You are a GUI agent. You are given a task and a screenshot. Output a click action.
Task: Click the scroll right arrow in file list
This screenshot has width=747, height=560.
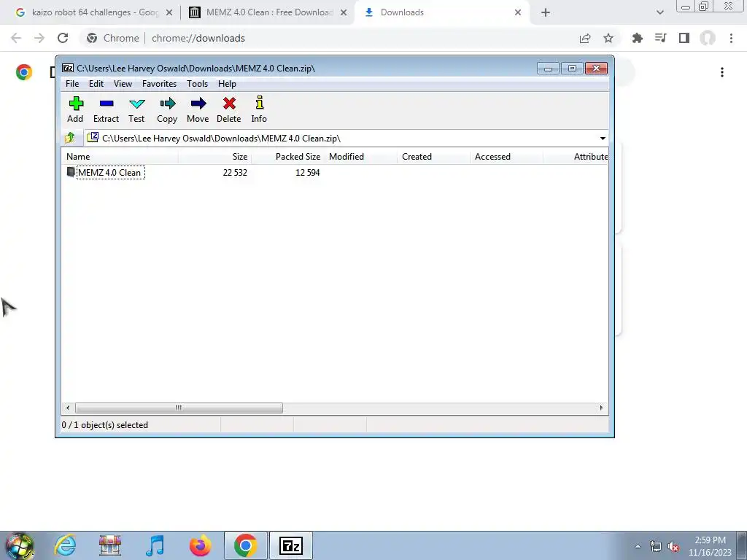[601, 408]
